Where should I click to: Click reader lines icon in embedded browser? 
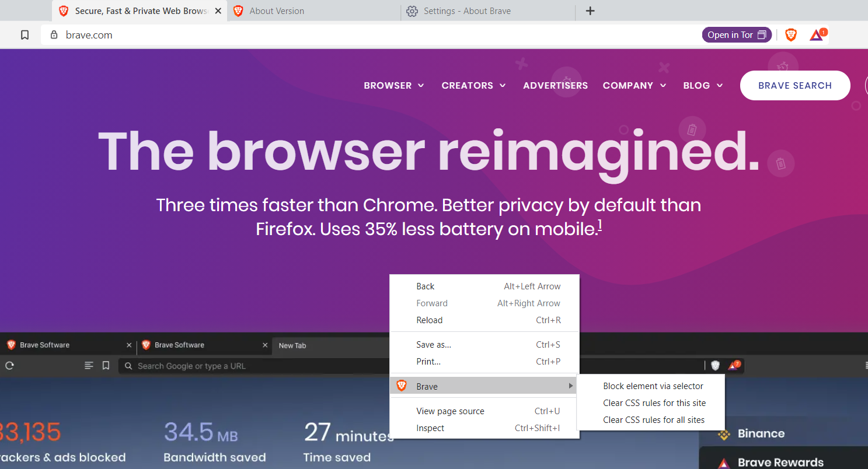click(89, 366)
